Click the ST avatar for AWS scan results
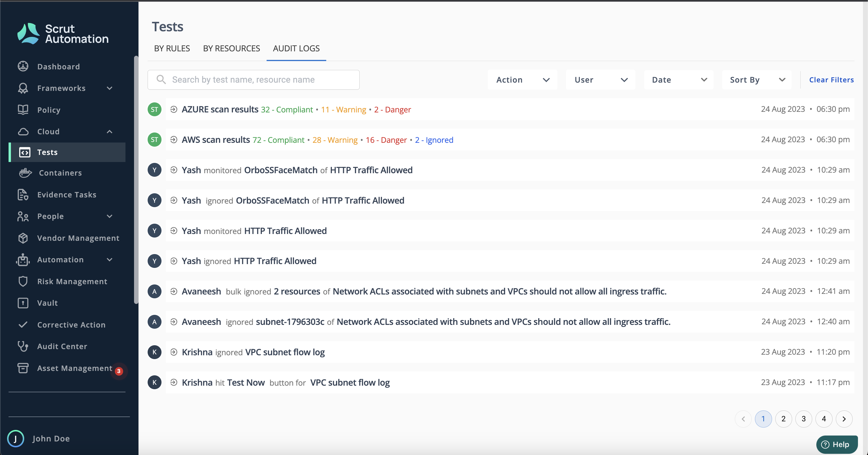The height and width of the screenshot is (455, 868). (x=154, y=140)
